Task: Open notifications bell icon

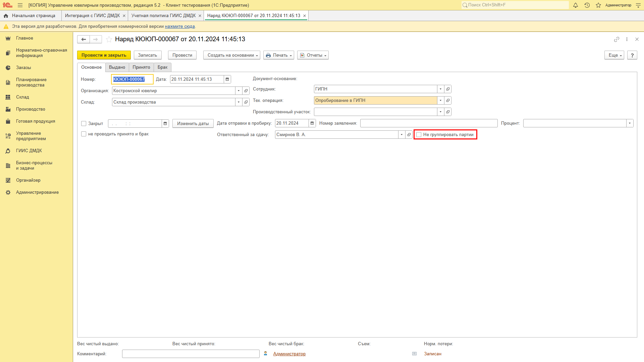Action: (576, 5)
